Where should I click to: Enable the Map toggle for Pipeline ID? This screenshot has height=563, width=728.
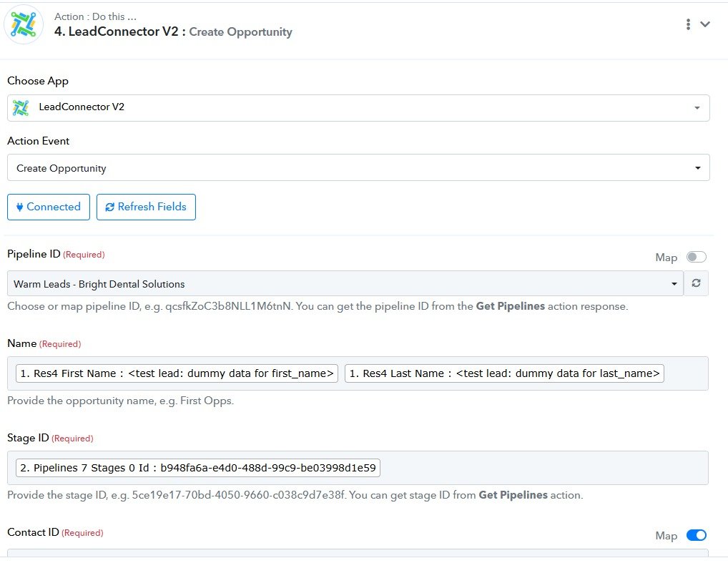click(696, 257)
